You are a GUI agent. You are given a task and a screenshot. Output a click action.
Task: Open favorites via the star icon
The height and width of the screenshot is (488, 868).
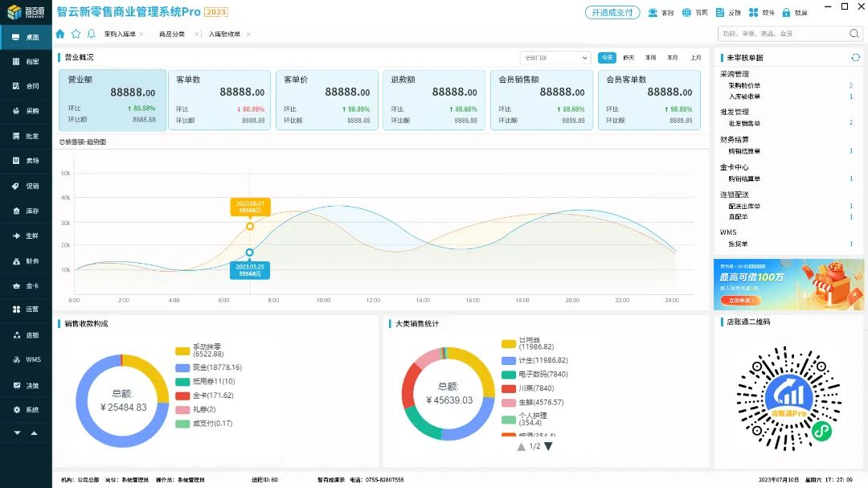coord(76,34)
